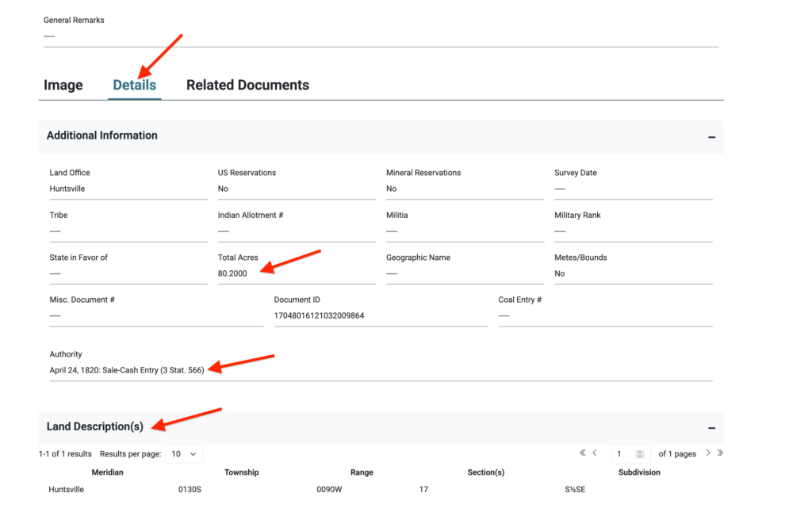Click the Section(s) column header
Screen dimensions: 812x531
(486, 472)
